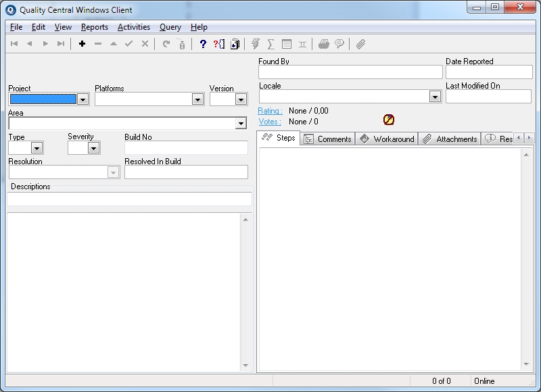541x392 pixels.
Task: Click the Rating link
Action: [270, 111]
